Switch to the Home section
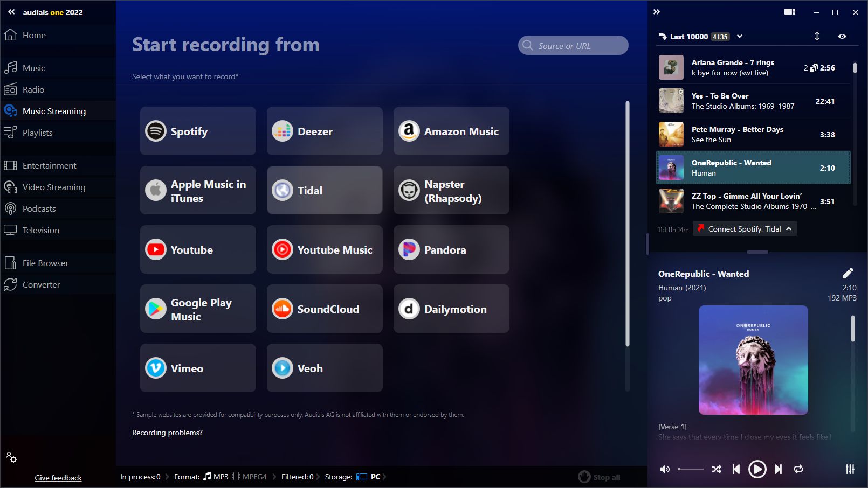This screenshot has width=868, height=488. click(33, 35)
